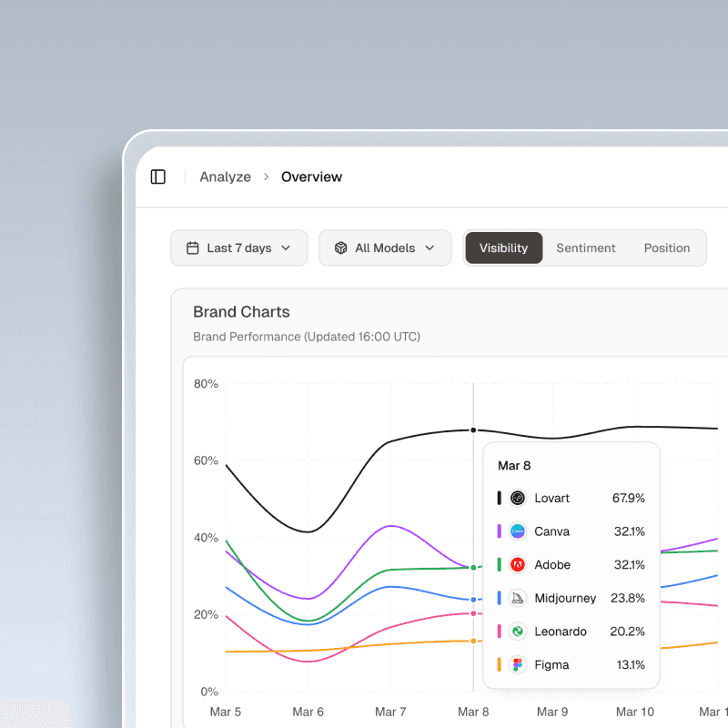Viewport: 728px width, 728px height.
Task: Click the breadcrumb chevron separator
Action: (x=266, y=177)
